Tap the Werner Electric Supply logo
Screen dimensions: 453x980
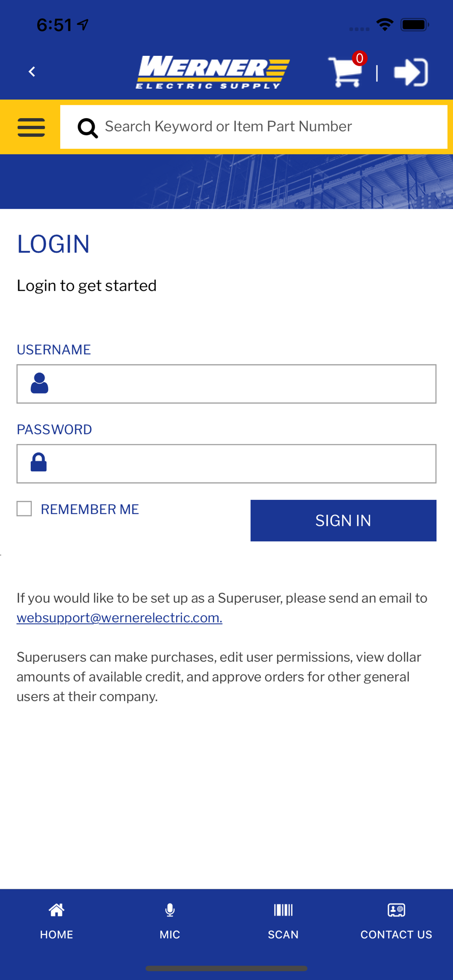(213, 73)
